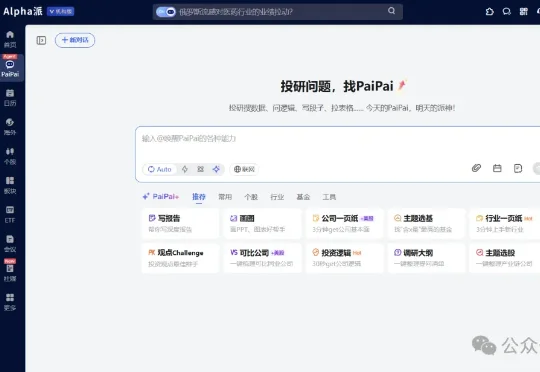Focus the top search field

point(278,12)
